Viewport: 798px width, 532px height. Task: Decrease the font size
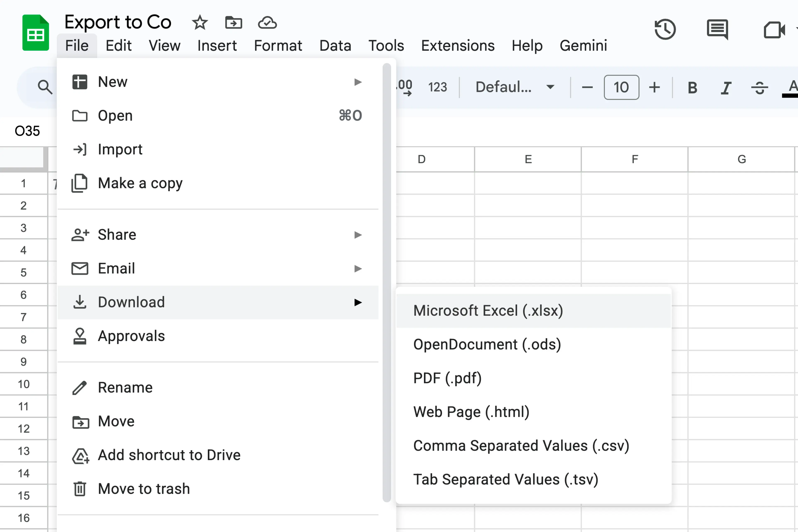tap(587, 87)
